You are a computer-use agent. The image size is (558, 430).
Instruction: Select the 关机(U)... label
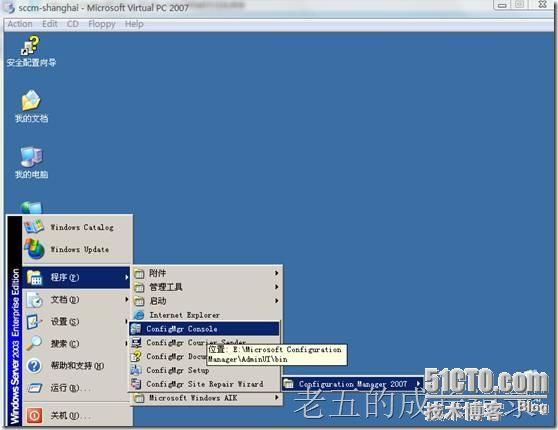click(x=70, y=415)
